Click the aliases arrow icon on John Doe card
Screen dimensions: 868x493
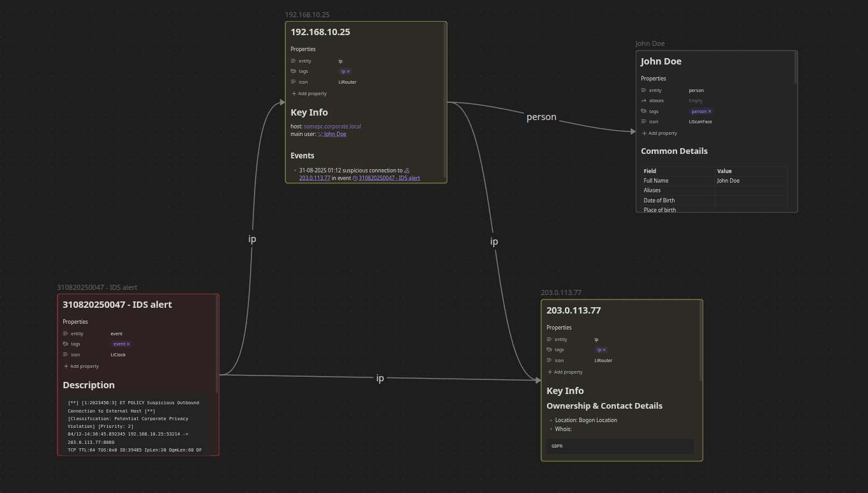643,100
